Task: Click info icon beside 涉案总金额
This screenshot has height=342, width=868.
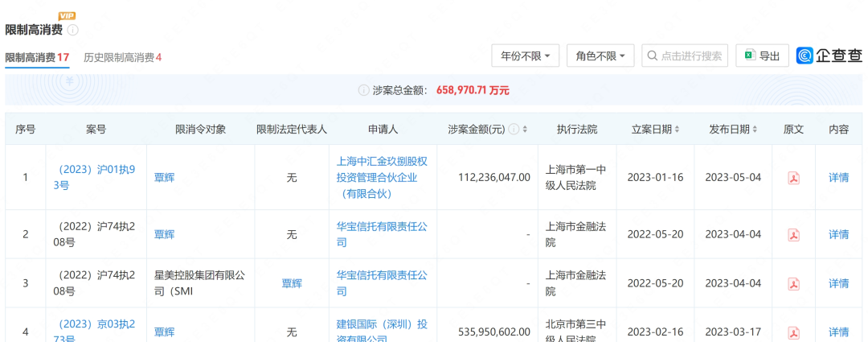Action: [363, 90]
